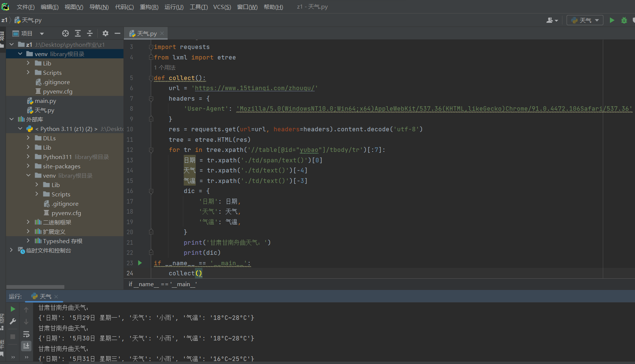This screenshot has width=635, height=364.
Task: Collapse all items in project panel
Action: point(90,33)
